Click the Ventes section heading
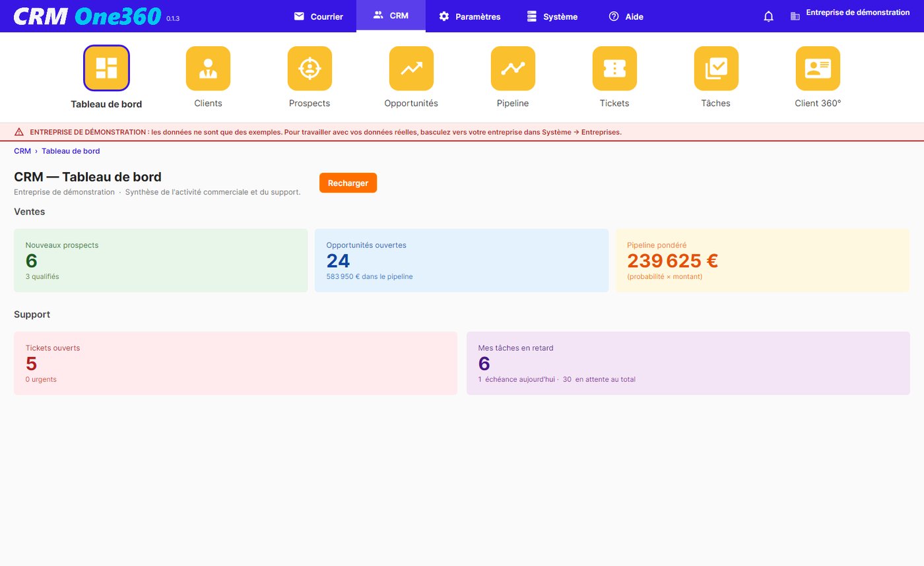Image resolution: width=924 pixels, height=566 pixels. tap(30, 212)
